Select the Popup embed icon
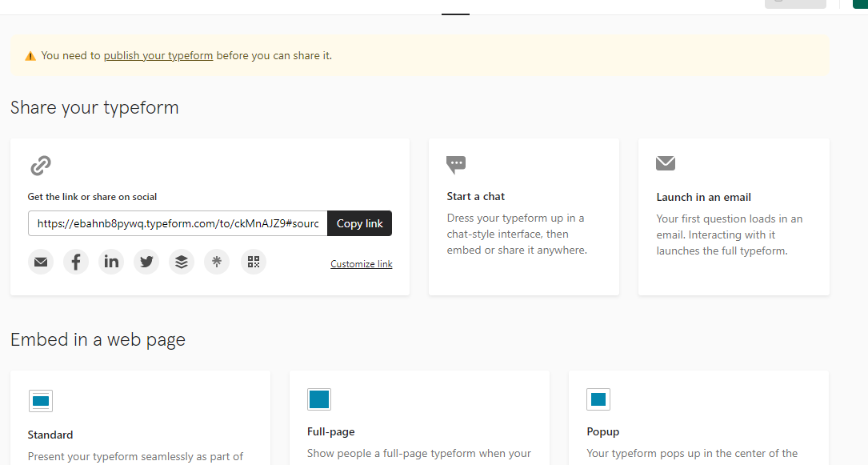868x465 pixels. pyautogui.click(x=598, y=399)
